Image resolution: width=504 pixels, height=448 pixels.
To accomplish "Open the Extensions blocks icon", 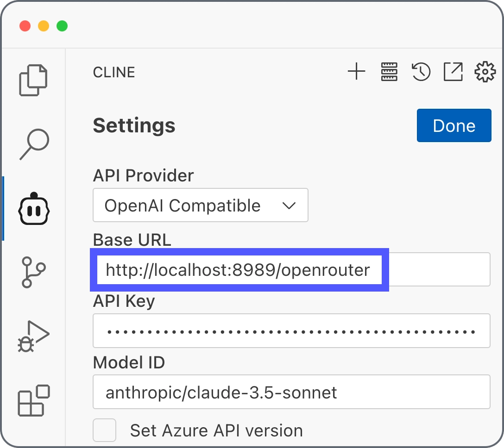I will pyautogui.click(x=34, y=400).
